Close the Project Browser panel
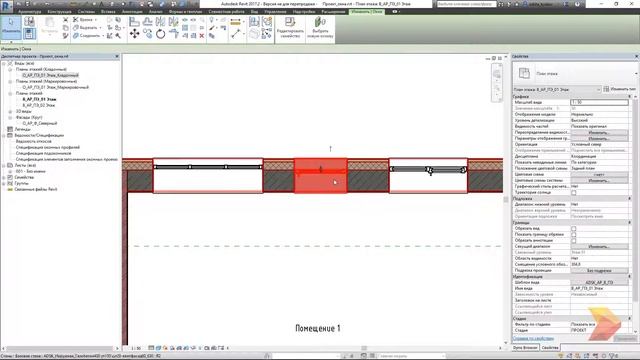The height and width of the screenshot is (360, 640). click(117, 56)
